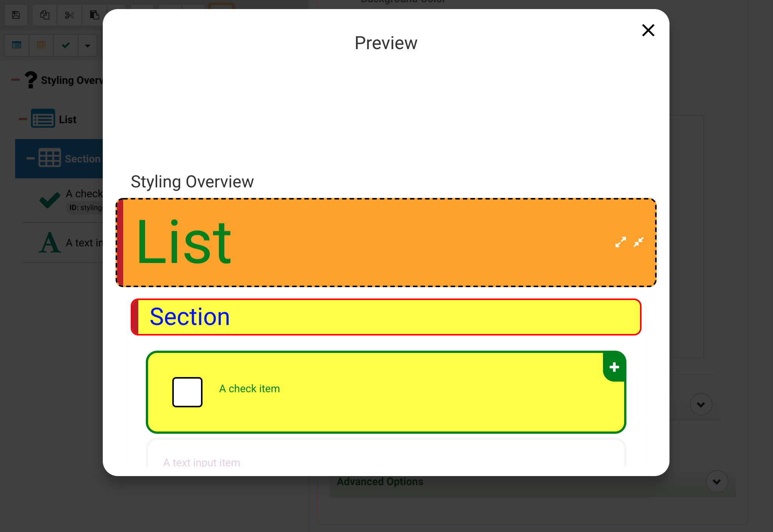This screenshot has width=773, height=532.
Task: Click the copy icon in the toolbar
Action: [x=45, y=15]
